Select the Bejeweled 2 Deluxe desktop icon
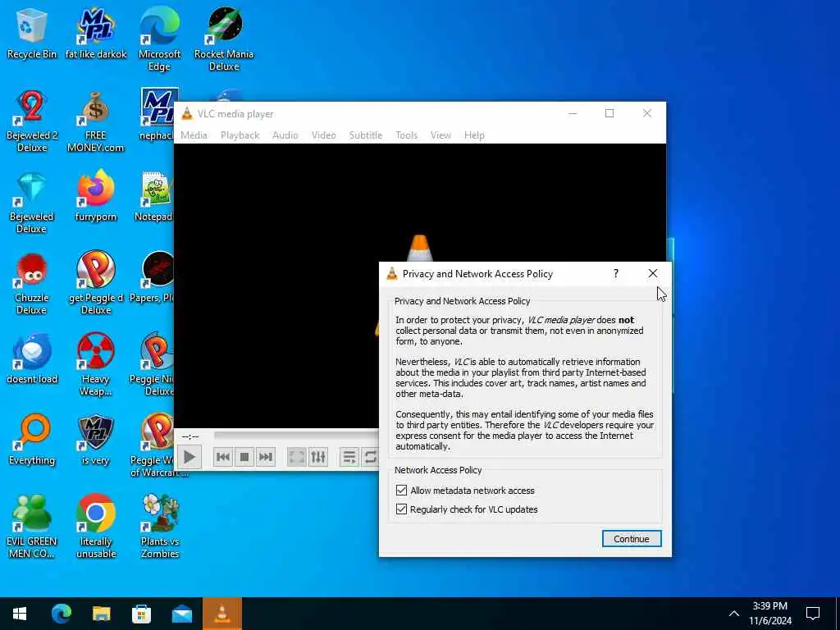The width and height of the screenshot is (840, 630). click(x=32, y=121)
